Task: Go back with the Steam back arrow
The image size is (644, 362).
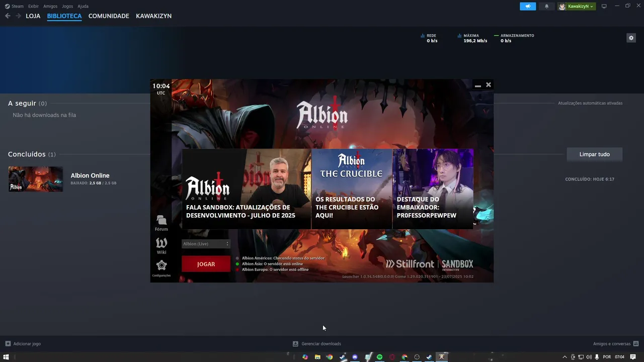Action: [x=8, y=16]
